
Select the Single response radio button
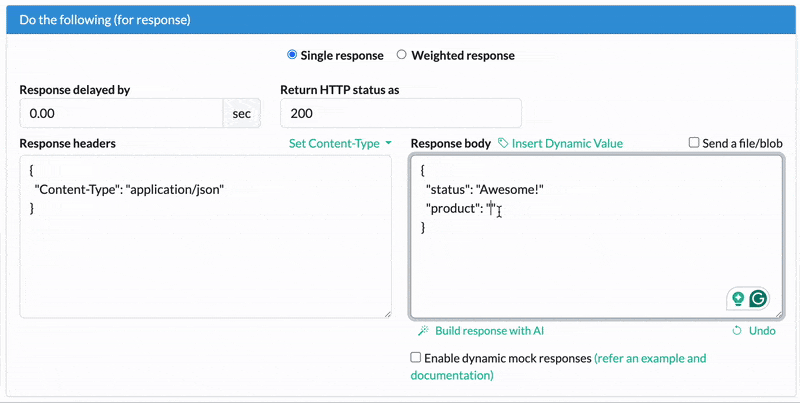click(x=292, y=55)
